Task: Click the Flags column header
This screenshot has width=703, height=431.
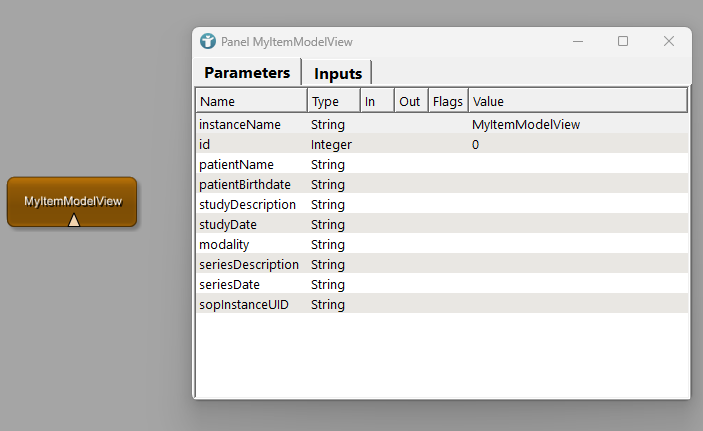Action: tap(447, 101)
